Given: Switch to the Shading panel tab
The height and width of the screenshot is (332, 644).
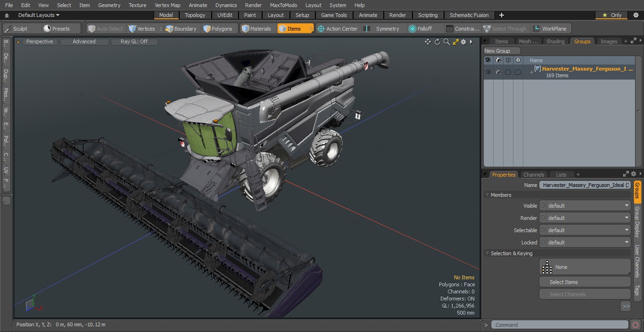Looking at the screenshot, I should pyautogui.click(x=555, y=41).
